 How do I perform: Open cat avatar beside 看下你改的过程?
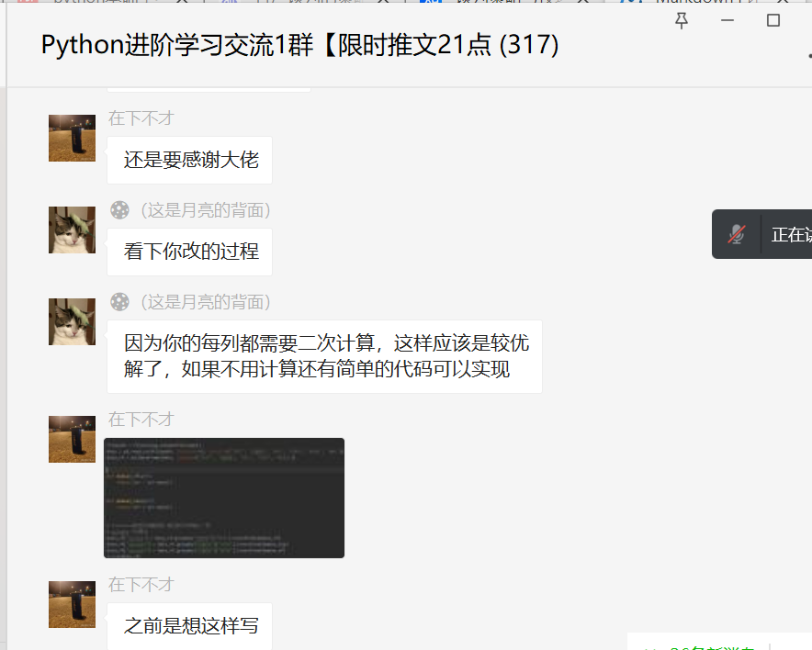(x=72, y=230)
